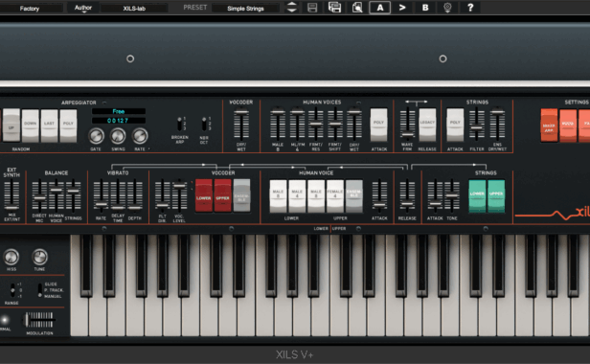Screen dimensions: 590x364
Task: Click the Vibrato DELAY TIME slider
Action: [x=118, y=195]
